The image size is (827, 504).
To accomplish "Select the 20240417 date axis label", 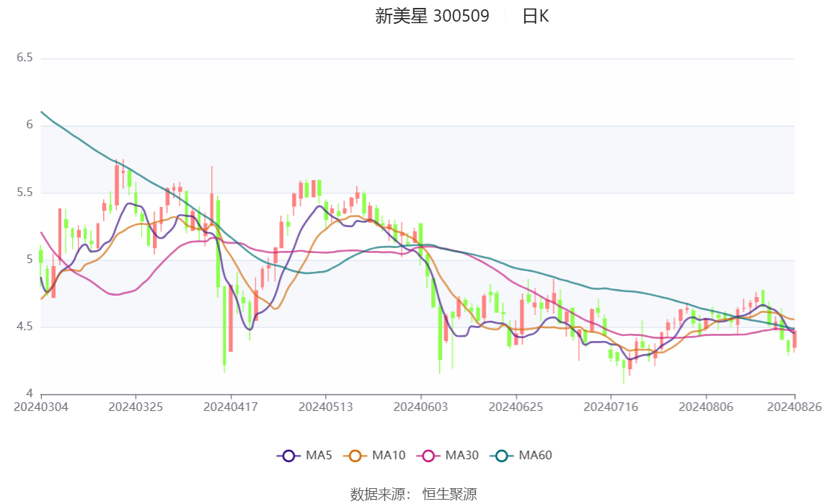I will click(x=231, y=407).
